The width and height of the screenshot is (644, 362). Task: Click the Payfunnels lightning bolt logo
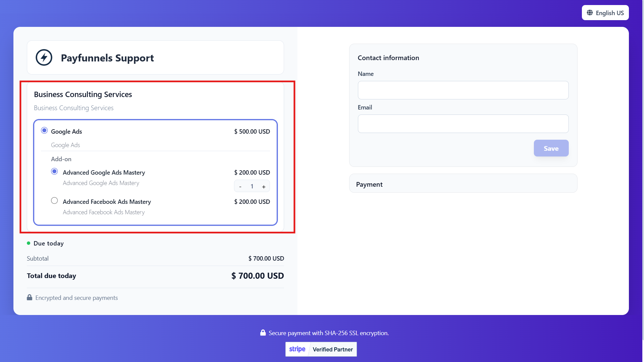click(44, 57)
